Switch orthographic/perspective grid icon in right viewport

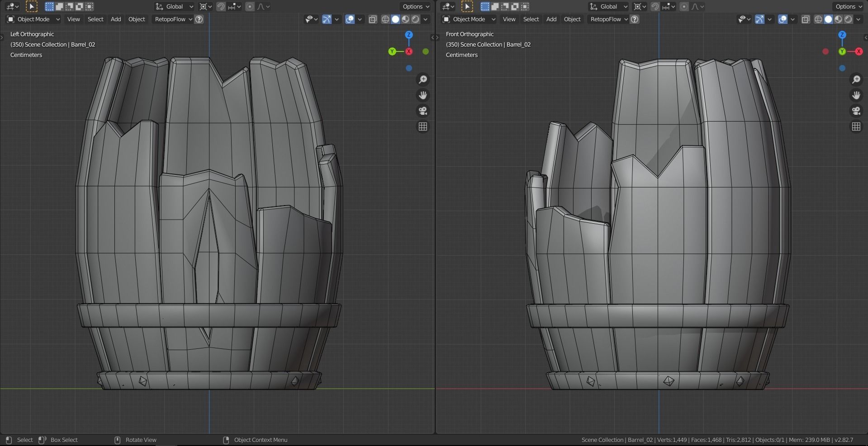856,127
